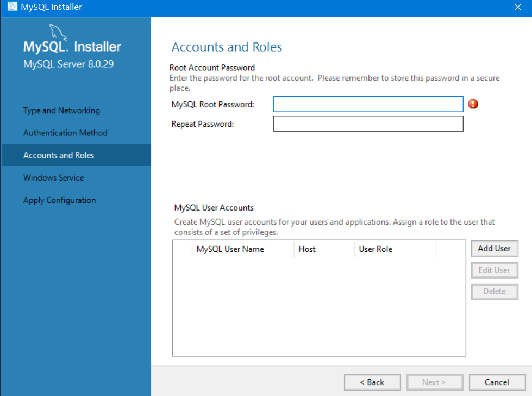The width and height of the screenshot is (532, 396).
Task: Click the User Role column header
Action: pos(375,249)
